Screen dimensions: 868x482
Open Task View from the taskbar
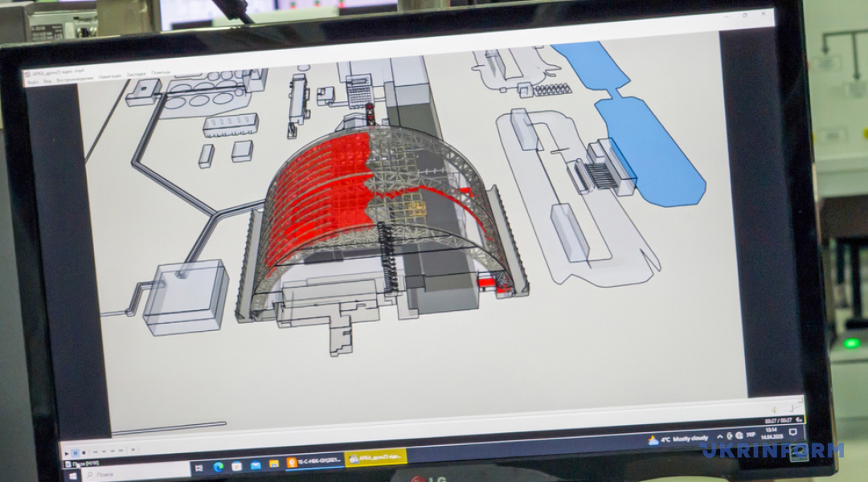pyautogui.click(x=199, y=468)
